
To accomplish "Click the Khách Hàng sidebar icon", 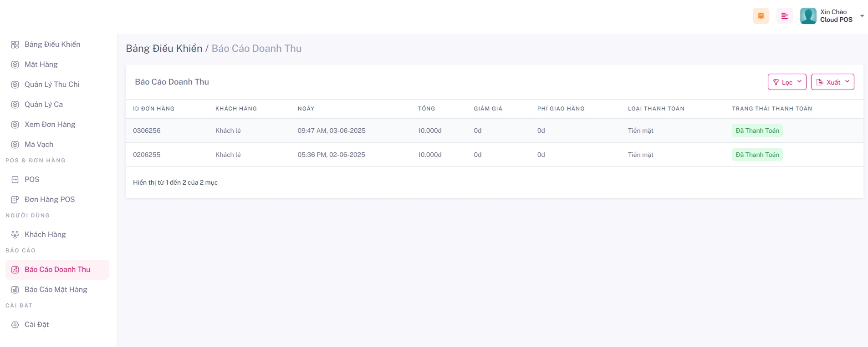I will pyautogui.click(x=15, y=235).
